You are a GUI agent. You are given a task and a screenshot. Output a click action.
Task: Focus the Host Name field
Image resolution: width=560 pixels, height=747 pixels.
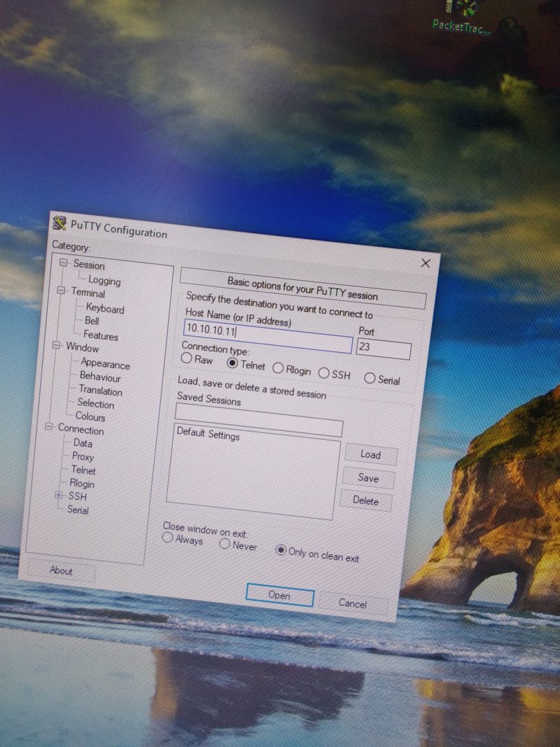268,335
